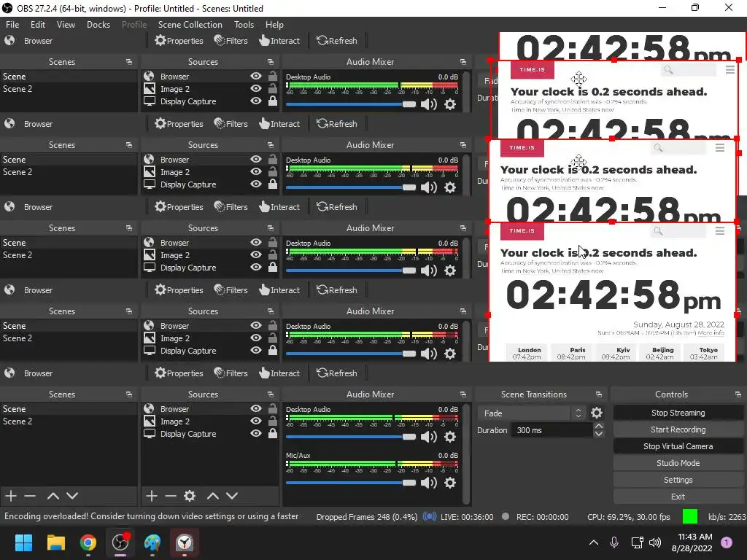Open Google Chrome from the taskbar

pyautogui.click(x=88, y=542)
